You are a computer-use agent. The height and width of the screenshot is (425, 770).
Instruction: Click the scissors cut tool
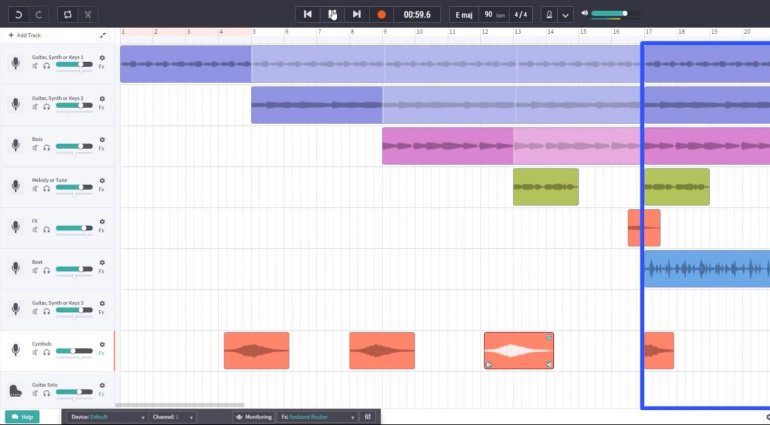tap(88, 15)
